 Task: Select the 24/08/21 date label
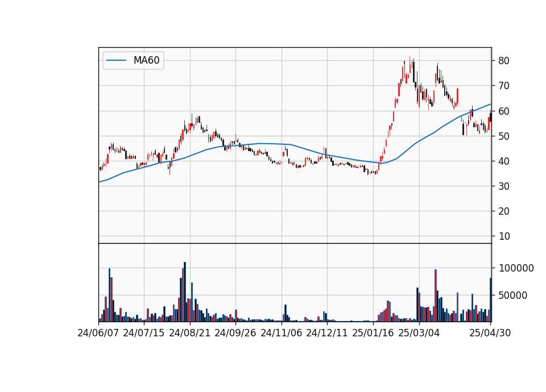pos(190,333)
